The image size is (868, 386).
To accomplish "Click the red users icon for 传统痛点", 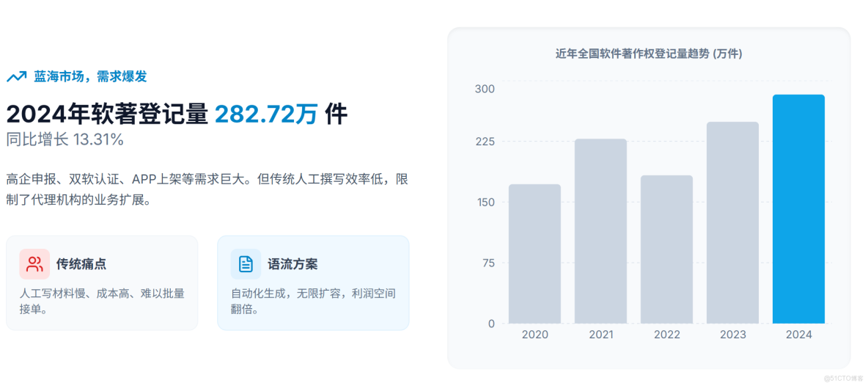I will point(34,263).
